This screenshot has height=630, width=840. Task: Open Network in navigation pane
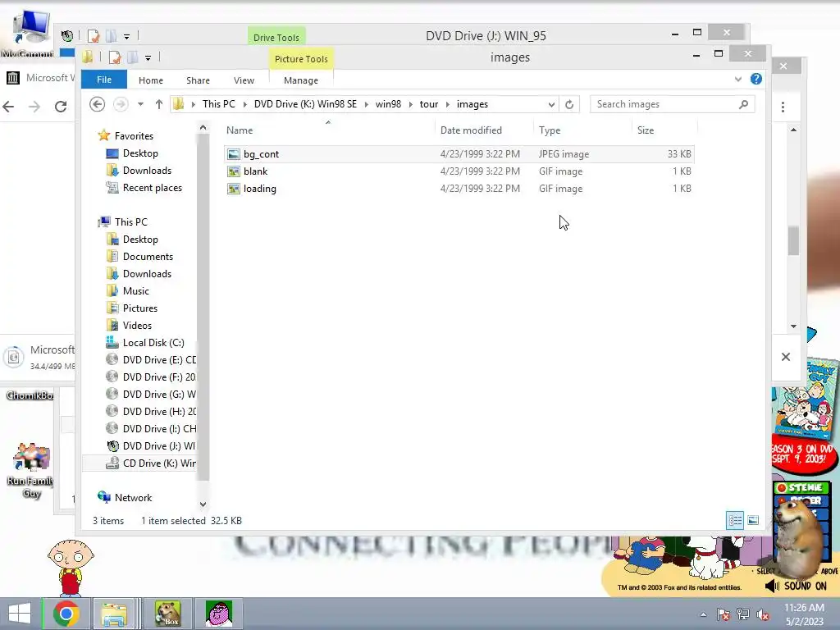click(133, 498)
